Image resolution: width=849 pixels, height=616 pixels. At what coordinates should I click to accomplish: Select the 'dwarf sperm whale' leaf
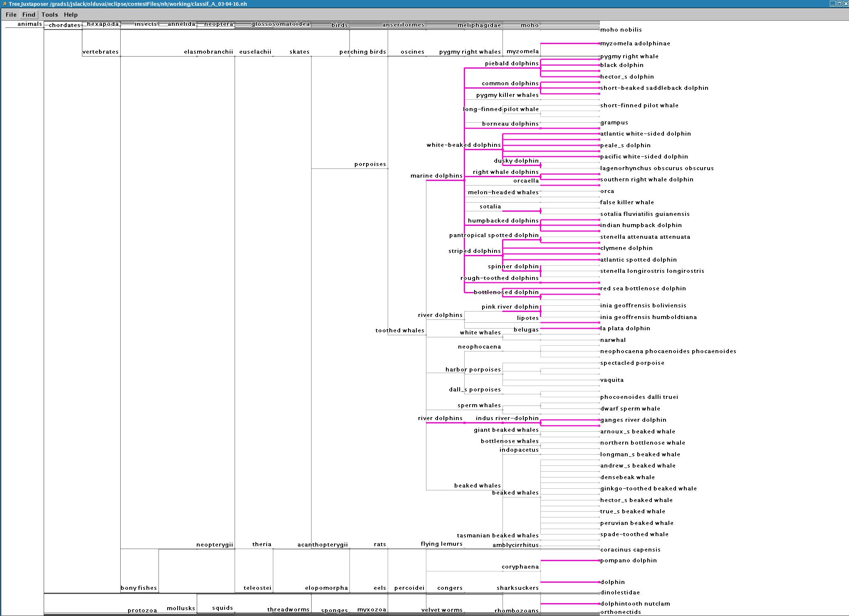click(630, 409)
